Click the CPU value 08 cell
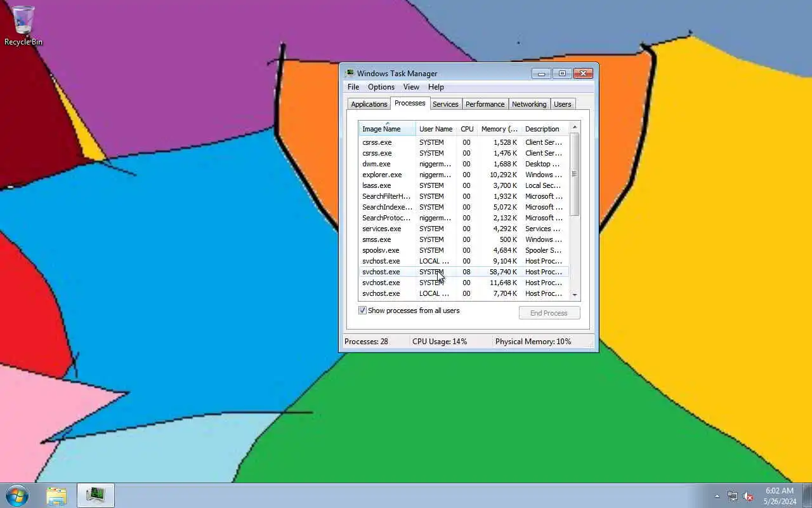Image resolution: width=812 pixels, height=508 pixels. 466,272
